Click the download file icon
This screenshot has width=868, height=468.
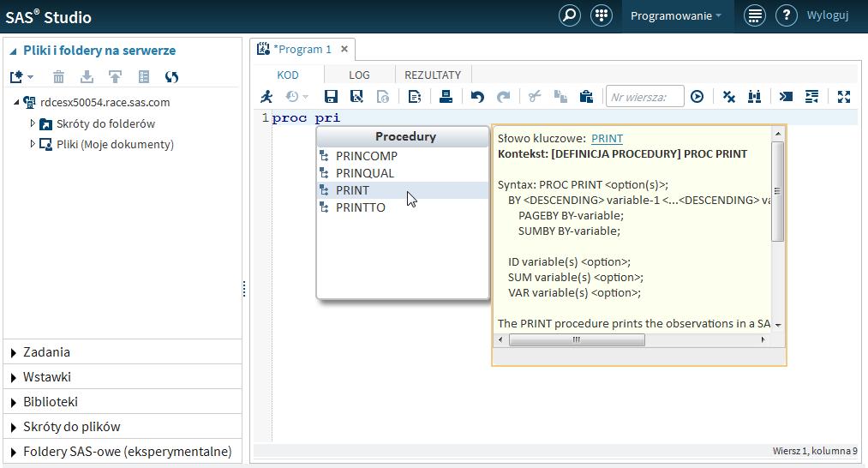87,77
